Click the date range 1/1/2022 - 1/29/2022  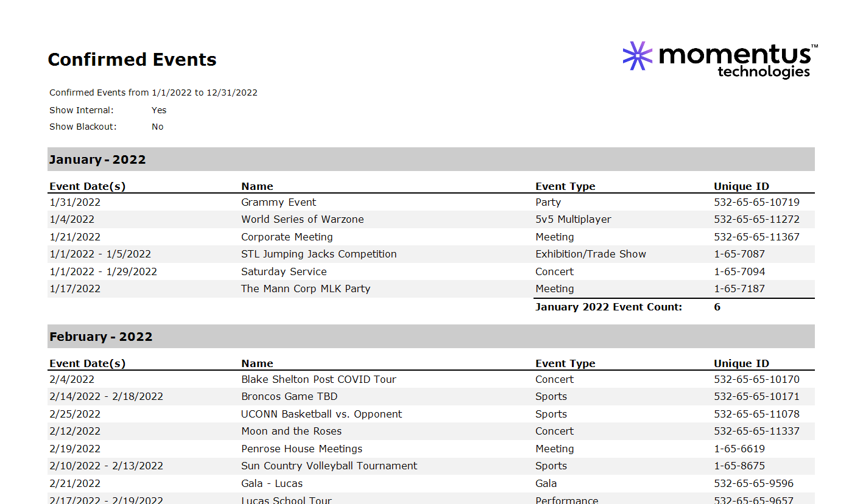click(x=104, y=271)
